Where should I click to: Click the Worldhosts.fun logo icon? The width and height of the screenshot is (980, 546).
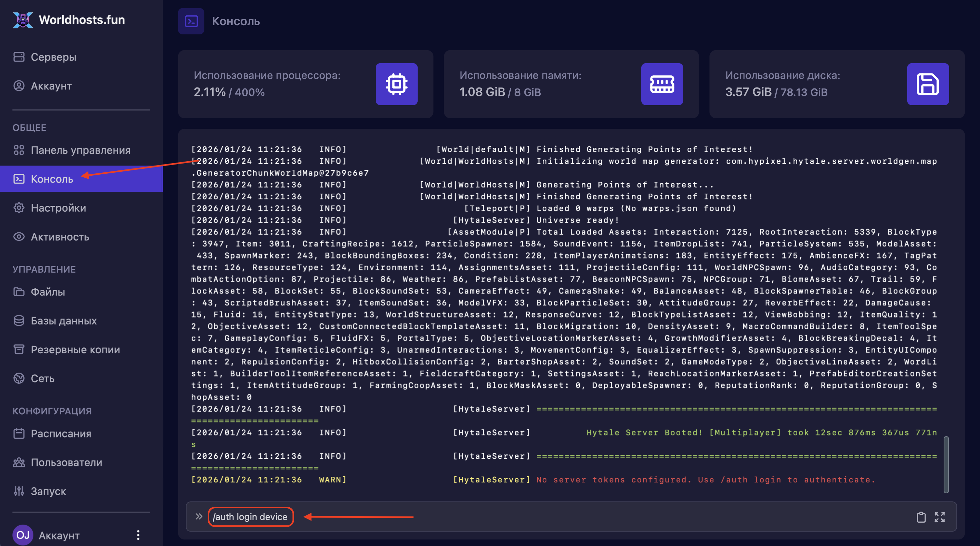tap(23, 20)
